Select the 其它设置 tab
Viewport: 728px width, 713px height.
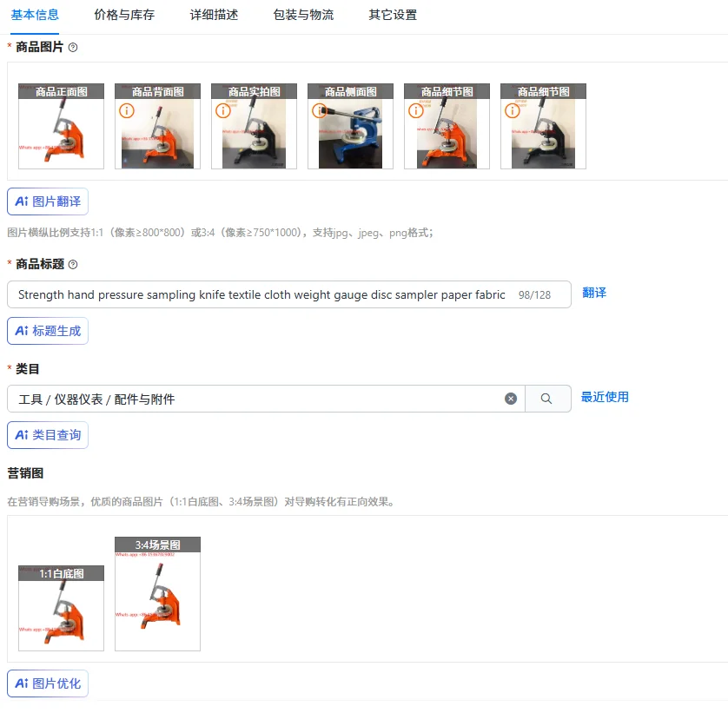coord(393,15)
